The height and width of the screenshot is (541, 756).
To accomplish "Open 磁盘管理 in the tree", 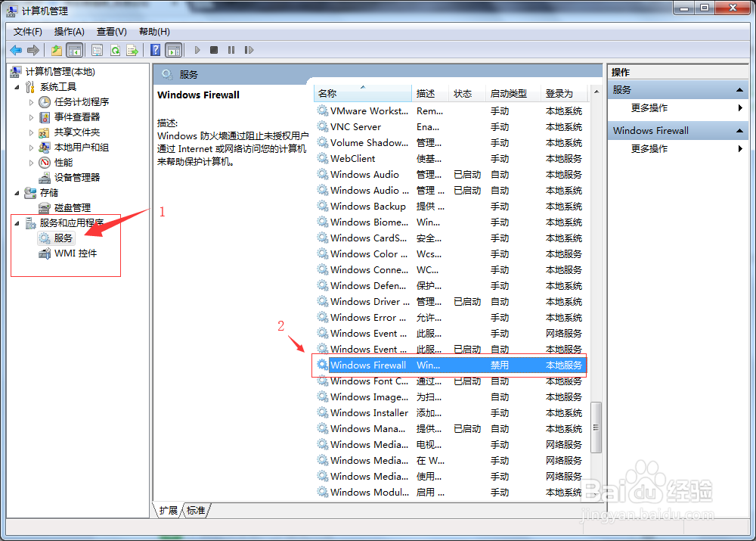I will [x=73, y=208].
